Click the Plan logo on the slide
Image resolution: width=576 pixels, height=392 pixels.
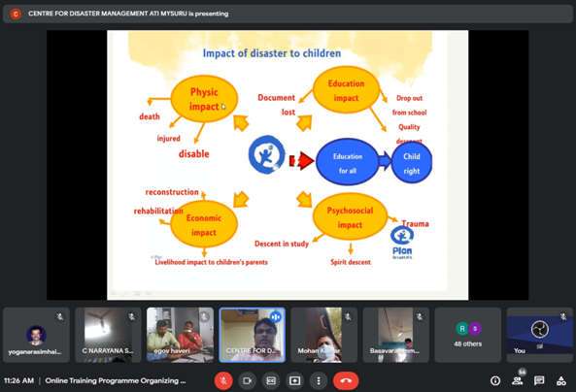pos(402,243)
